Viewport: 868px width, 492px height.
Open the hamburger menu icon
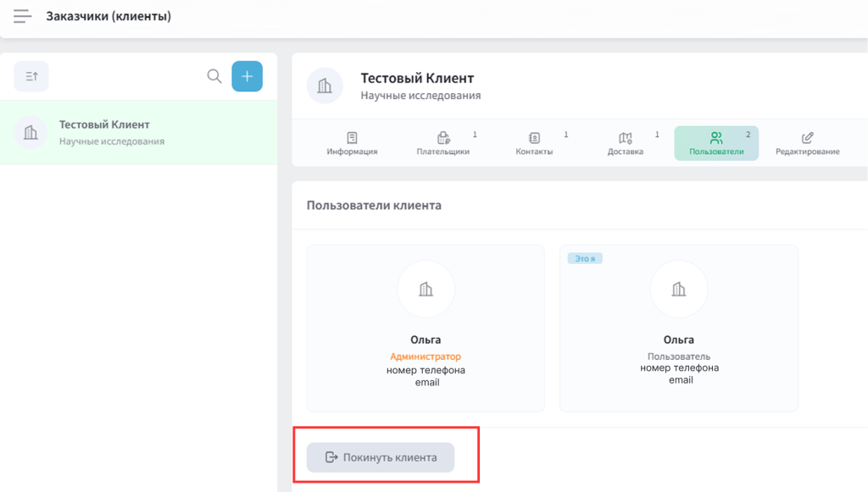(23, 16)
